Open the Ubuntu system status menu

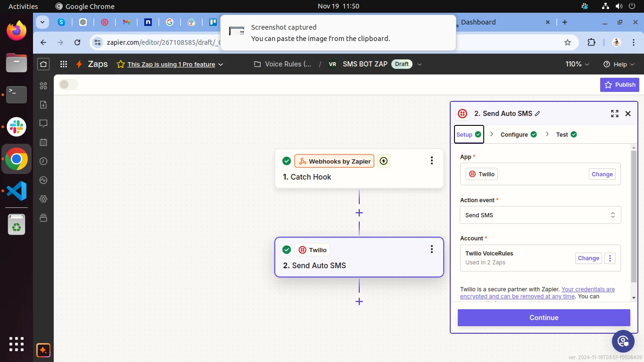point(618,6)
